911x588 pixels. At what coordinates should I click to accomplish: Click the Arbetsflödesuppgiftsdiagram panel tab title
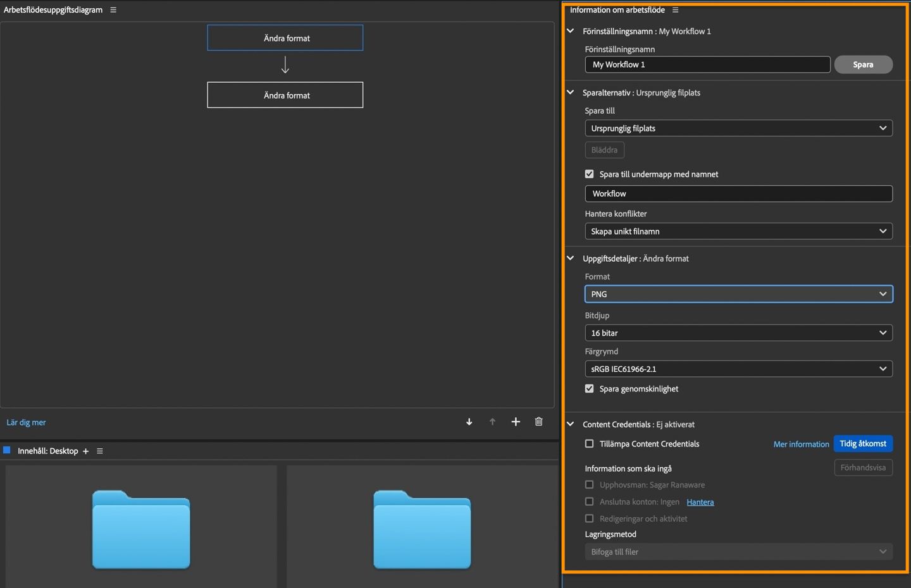[x=53, y=10]
